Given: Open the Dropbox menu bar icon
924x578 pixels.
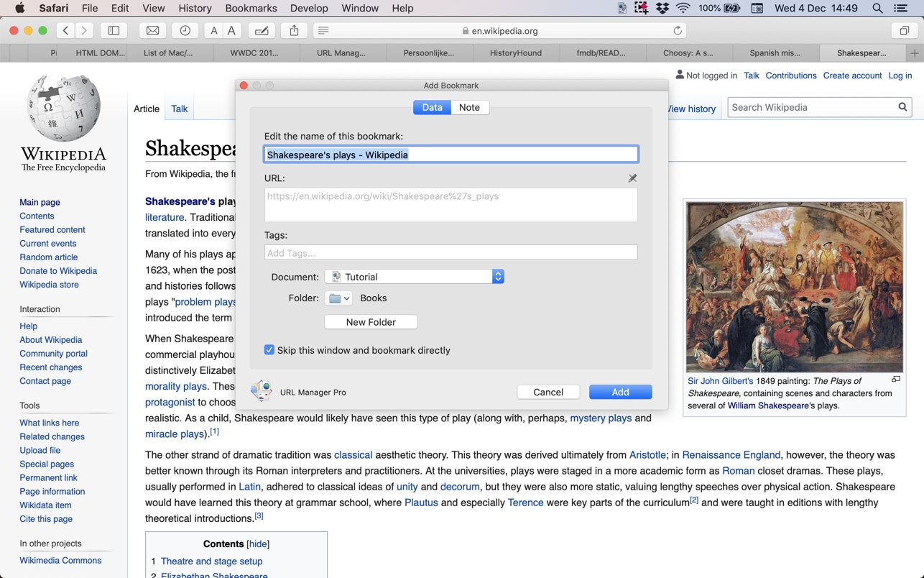Looking at the screenshot, I should [x=662, y=8].
